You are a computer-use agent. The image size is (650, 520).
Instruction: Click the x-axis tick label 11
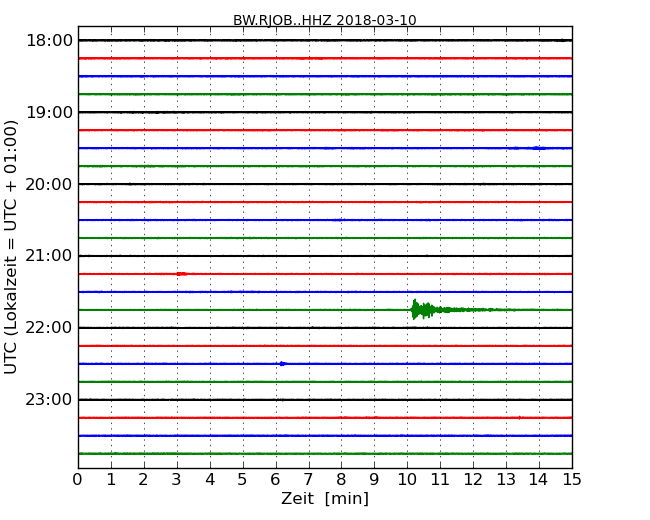(440, 480)
